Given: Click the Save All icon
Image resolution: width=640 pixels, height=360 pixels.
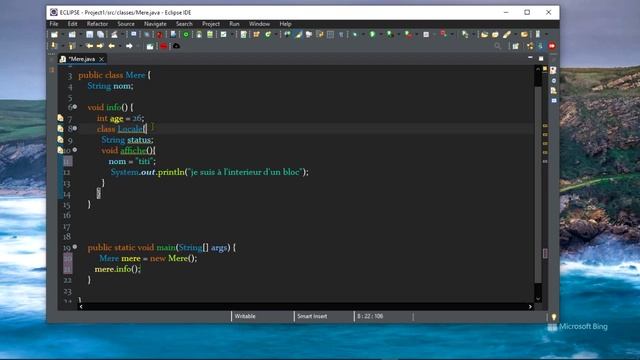Looking at the screenshot, I should tap(100, 35).
